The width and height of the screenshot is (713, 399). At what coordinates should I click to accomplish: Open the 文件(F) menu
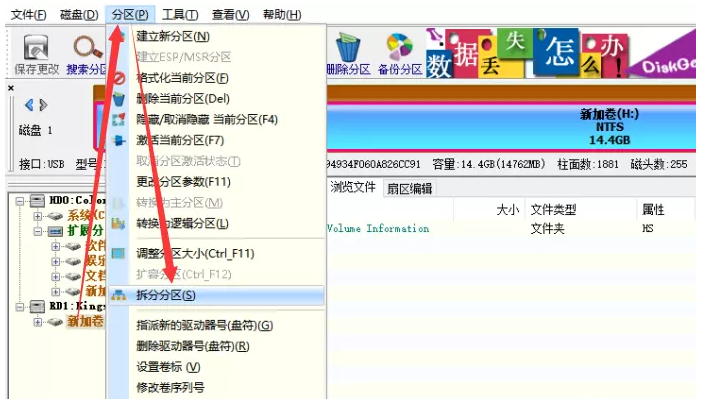[x=28, y=15]
